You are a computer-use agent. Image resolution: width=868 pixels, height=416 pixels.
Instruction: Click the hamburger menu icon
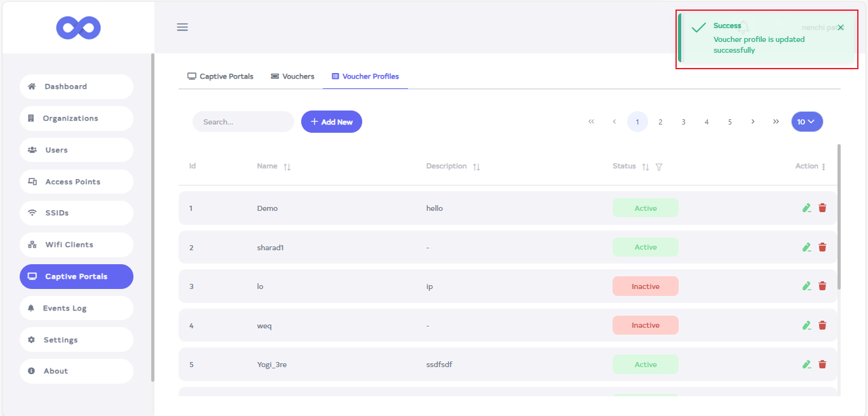(x=182, y=27)
